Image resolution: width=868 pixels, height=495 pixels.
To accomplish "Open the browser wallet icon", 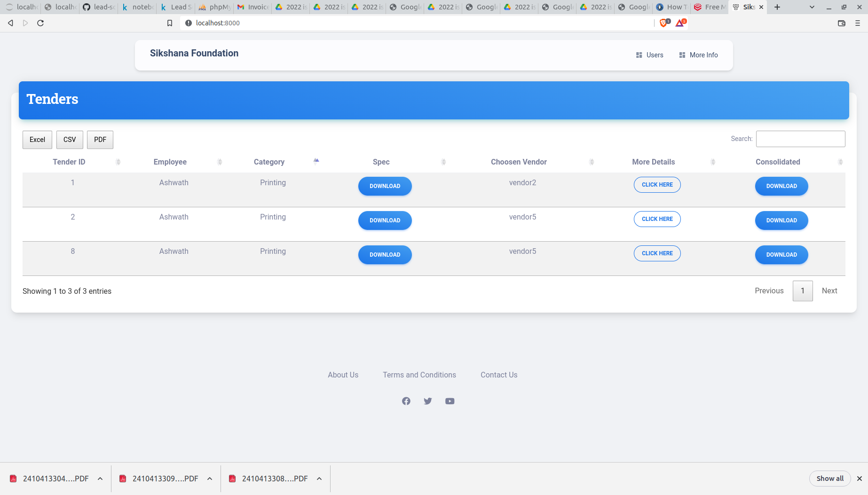I will pyautogui.click(x=842, y=23).
